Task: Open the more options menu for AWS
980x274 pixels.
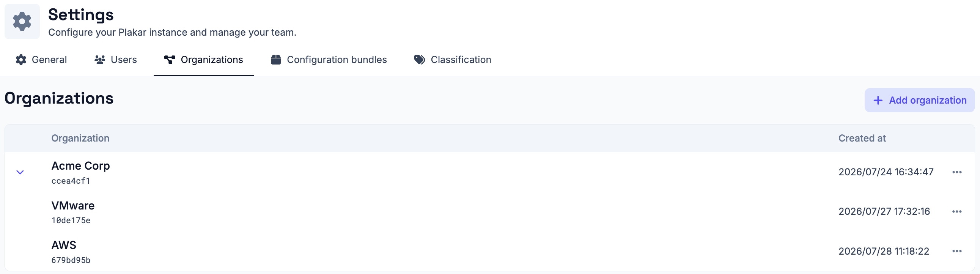Action: pos(957,251)
